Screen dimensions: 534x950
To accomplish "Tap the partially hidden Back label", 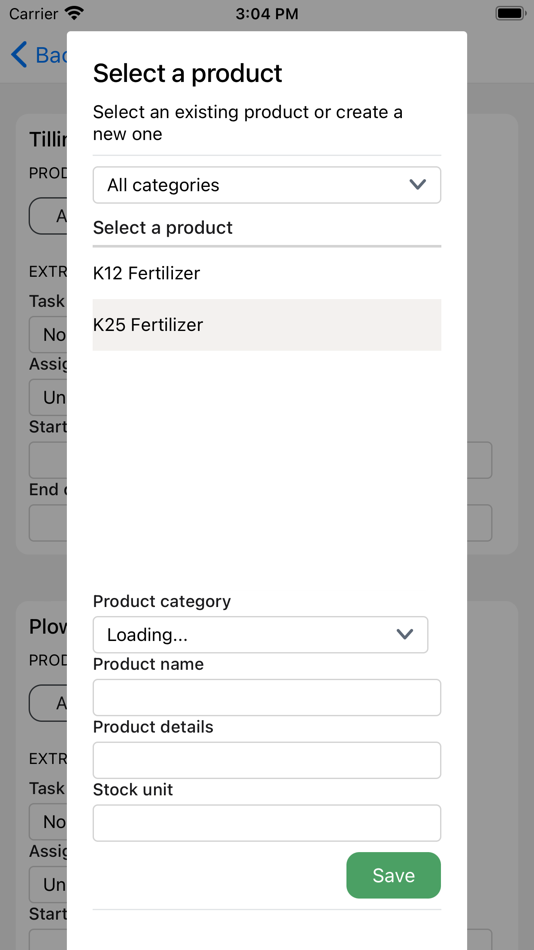I will coord(51,55).
